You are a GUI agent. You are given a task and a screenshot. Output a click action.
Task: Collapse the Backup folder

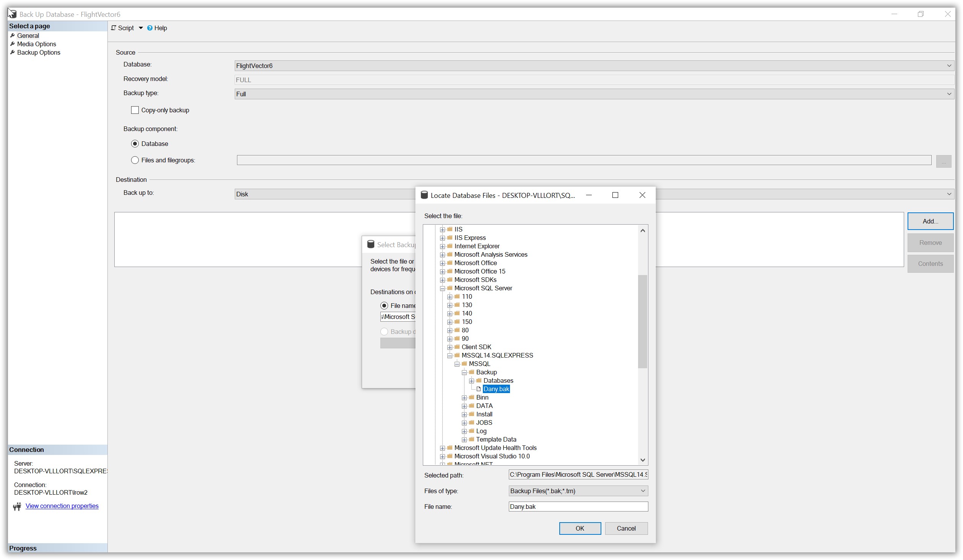(x=464, y=372)
